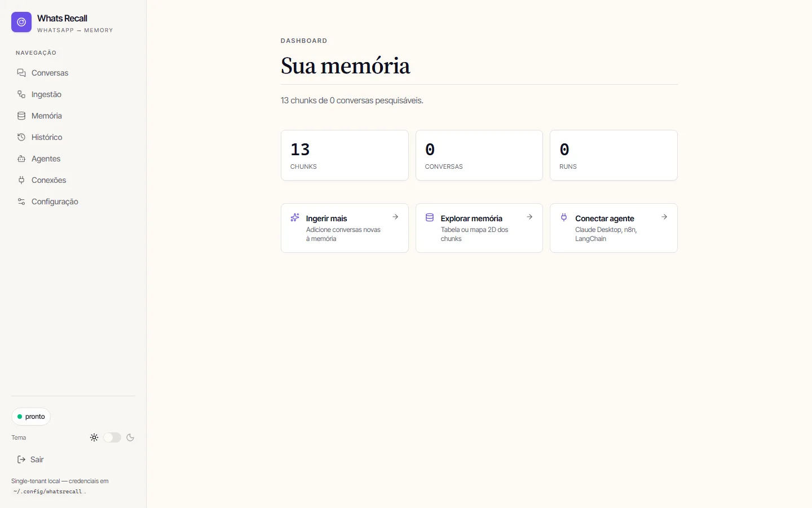
Task: Open Configuração settings page
Action: tap(73, 202)
